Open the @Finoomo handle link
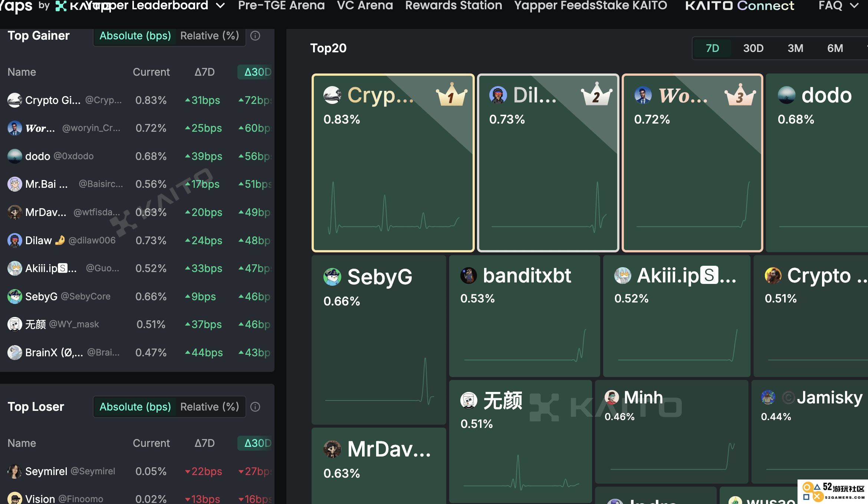The image size is (868, 504). 81,499
